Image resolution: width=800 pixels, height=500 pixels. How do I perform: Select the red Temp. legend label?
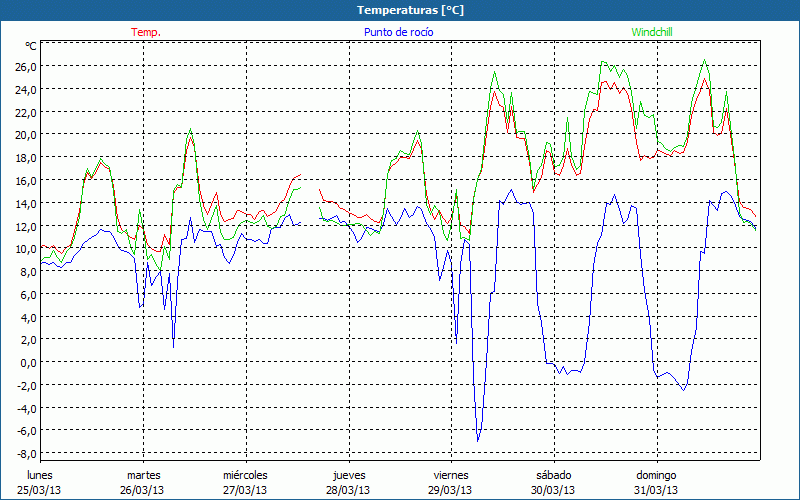pyautogui.click(x=146, y=32)
